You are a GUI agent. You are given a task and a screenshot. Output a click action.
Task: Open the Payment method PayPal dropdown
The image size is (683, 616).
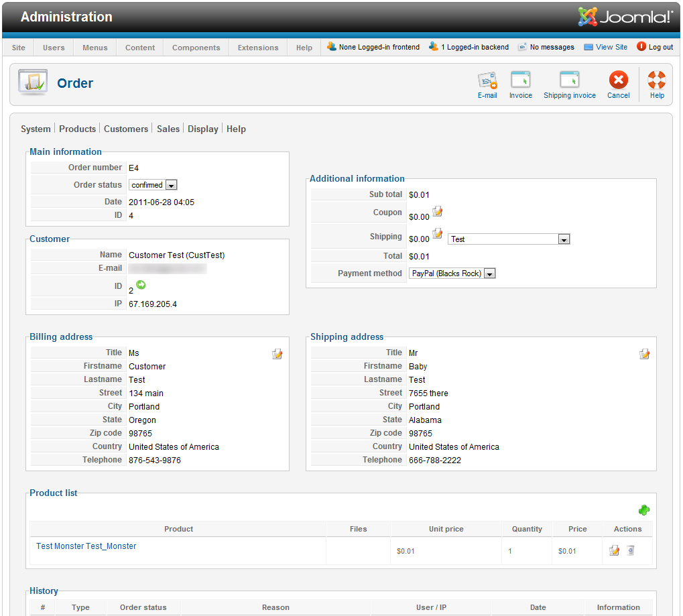pyautogui.click(x=489, y=273)
